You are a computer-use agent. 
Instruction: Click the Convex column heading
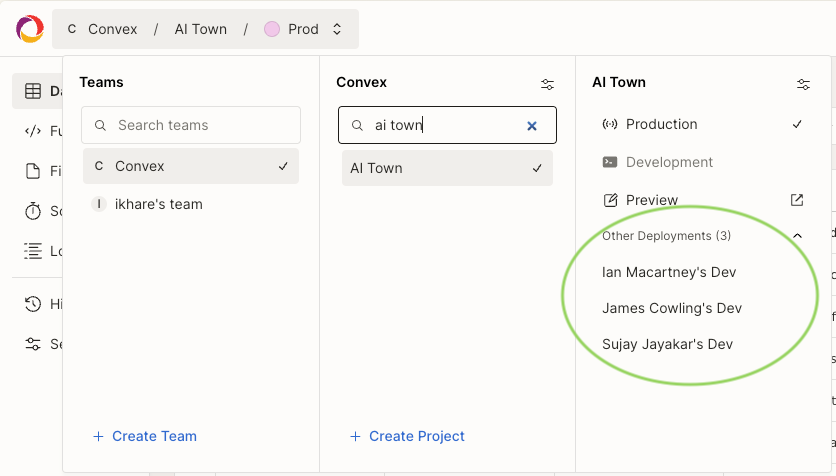coord(361,82)
